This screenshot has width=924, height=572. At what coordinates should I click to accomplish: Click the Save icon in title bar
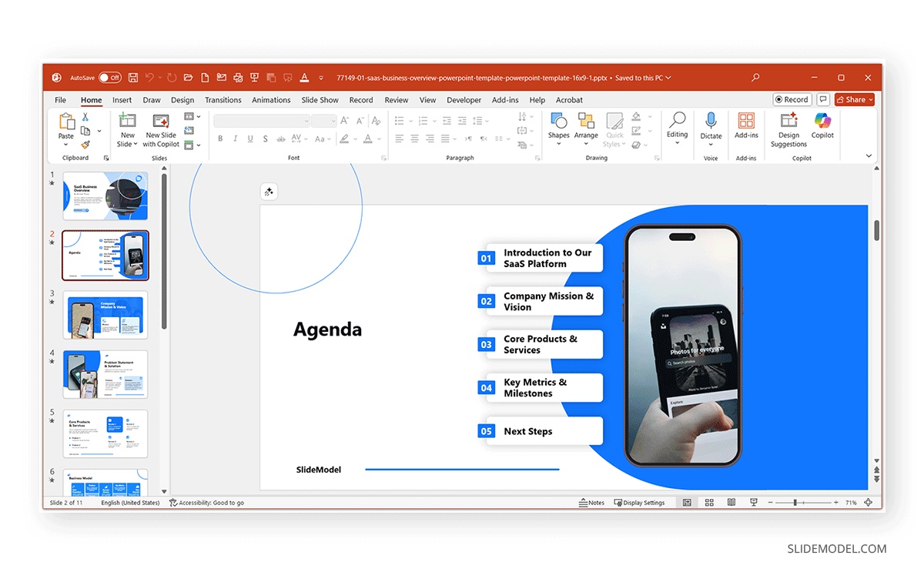pos(133,78)
